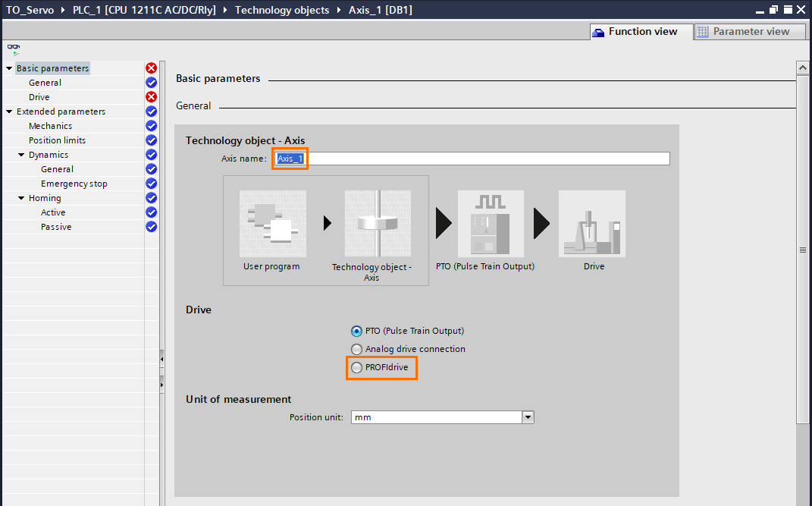Click collapse arrow on navigation splitter
The width and height of the screenshot is (812, 506).
pyautogui.click(x=161, y=359)
